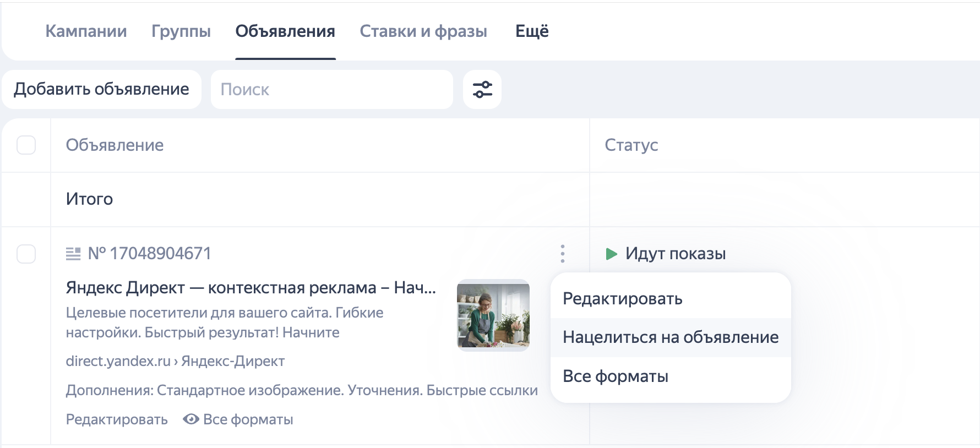Open the Группы tab
The image size is (980, 448).
point(181,31)
